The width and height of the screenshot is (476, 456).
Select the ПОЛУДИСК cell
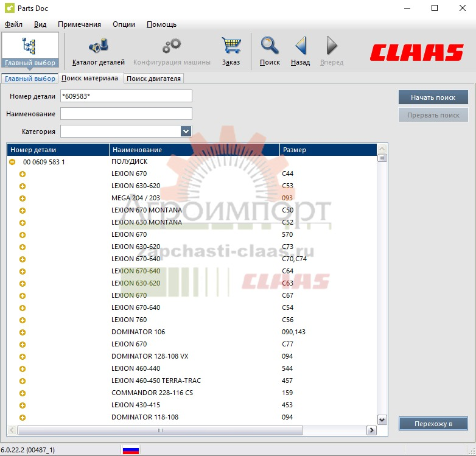129,161
